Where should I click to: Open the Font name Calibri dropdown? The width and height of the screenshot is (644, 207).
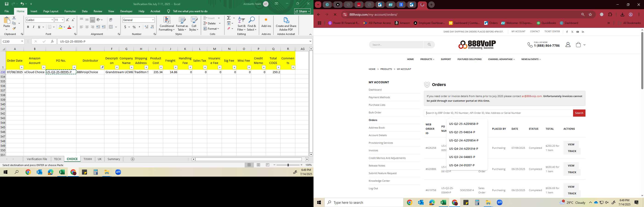pyautogui.click(x=52, y=20)
